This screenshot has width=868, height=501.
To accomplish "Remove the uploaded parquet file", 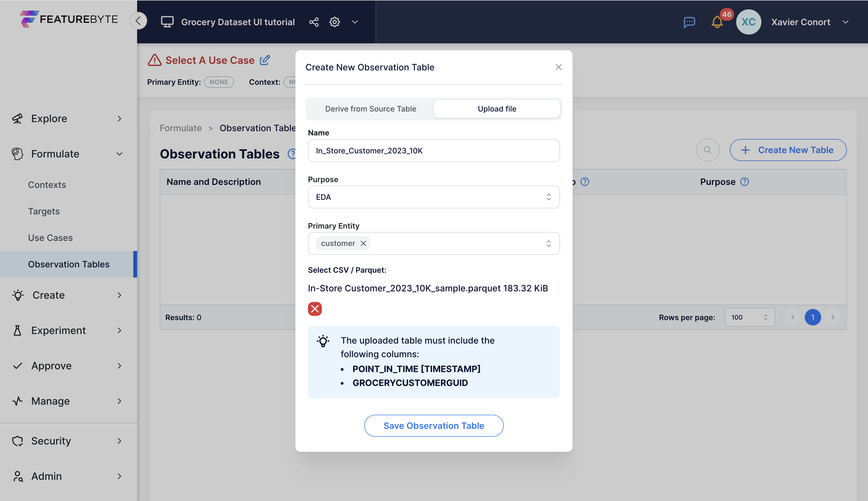I will tap(315, 309).
